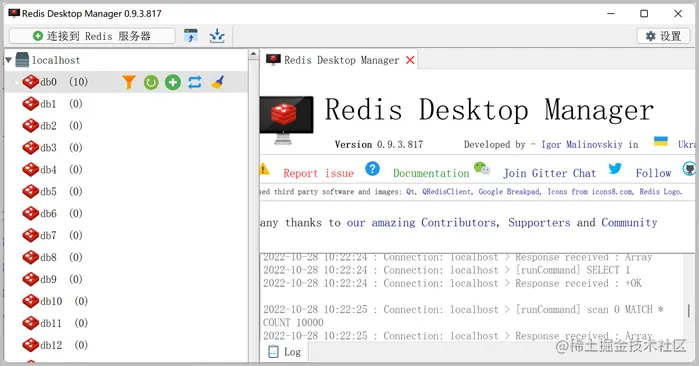Open the Igor Malinovskiy link
The width and height of the screenshot is (699, 366).
point(582,144)
